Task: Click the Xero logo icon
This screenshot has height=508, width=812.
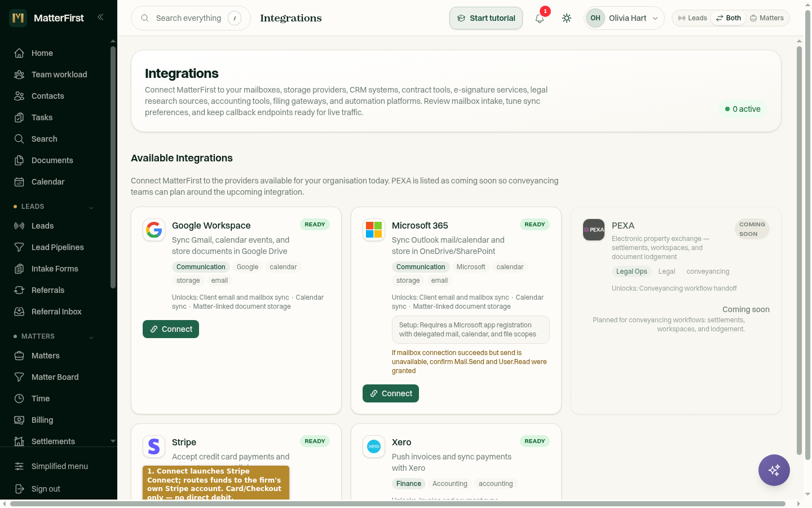Action: pos(374,446)
